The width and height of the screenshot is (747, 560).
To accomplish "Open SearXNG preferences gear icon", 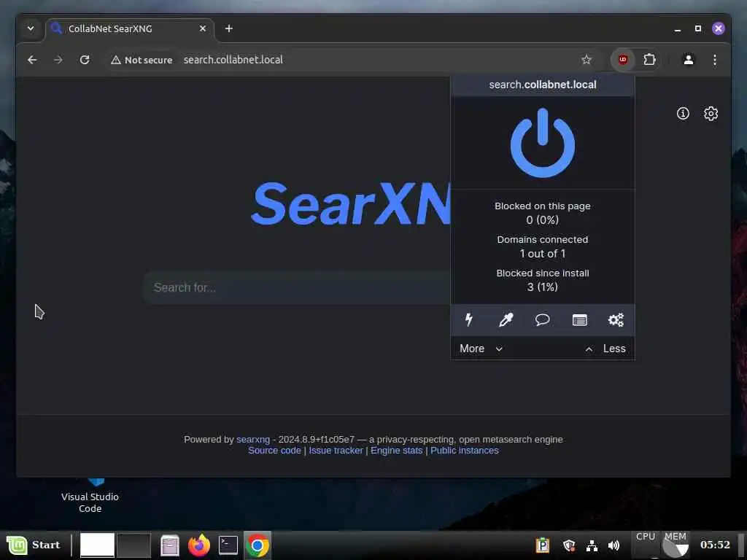I will (711, 113).
